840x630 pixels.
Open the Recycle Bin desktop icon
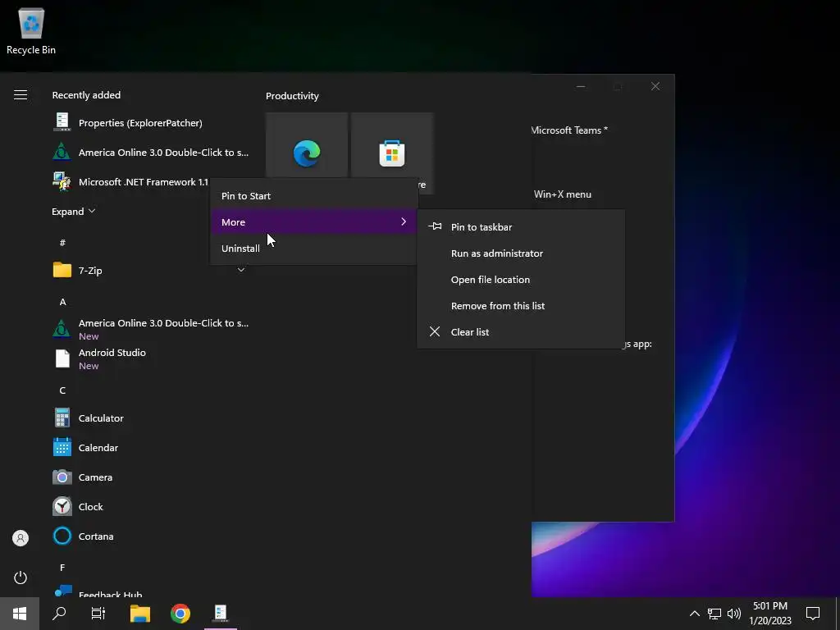[x=31, y=31]
